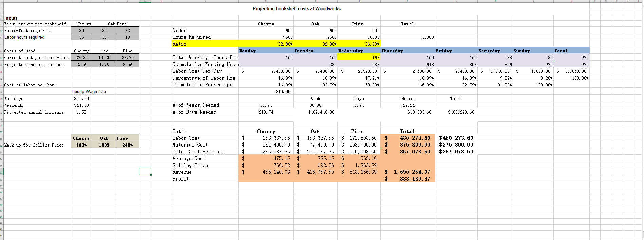The image size is (644, 240).
Task: Select the Weekends wage $21.00
Action: coord(81,105)
